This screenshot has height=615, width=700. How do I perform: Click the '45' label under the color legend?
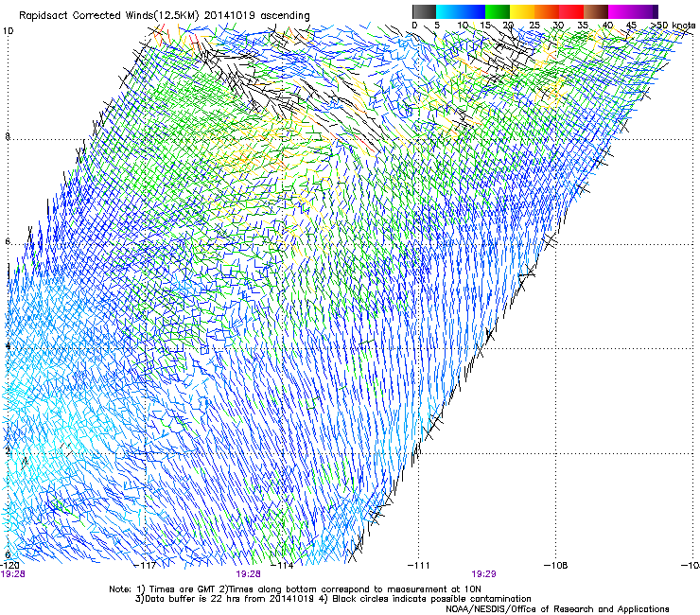[x=631, y=26]
